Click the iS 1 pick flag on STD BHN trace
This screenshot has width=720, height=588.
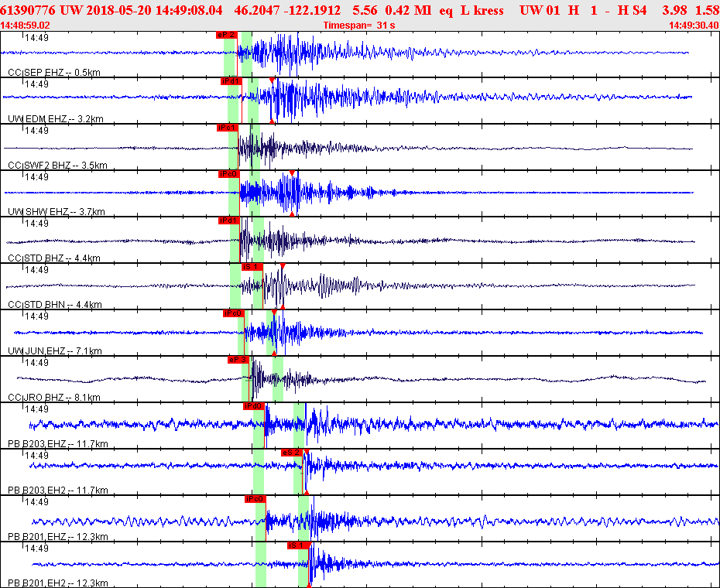252,267
